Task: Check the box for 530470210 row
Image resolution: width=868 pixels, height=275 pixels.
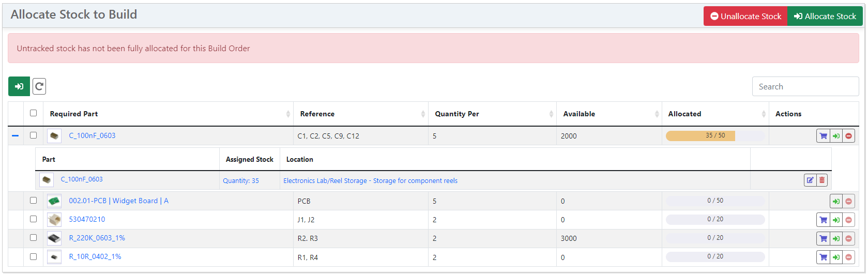Action: tap(34, 219)
